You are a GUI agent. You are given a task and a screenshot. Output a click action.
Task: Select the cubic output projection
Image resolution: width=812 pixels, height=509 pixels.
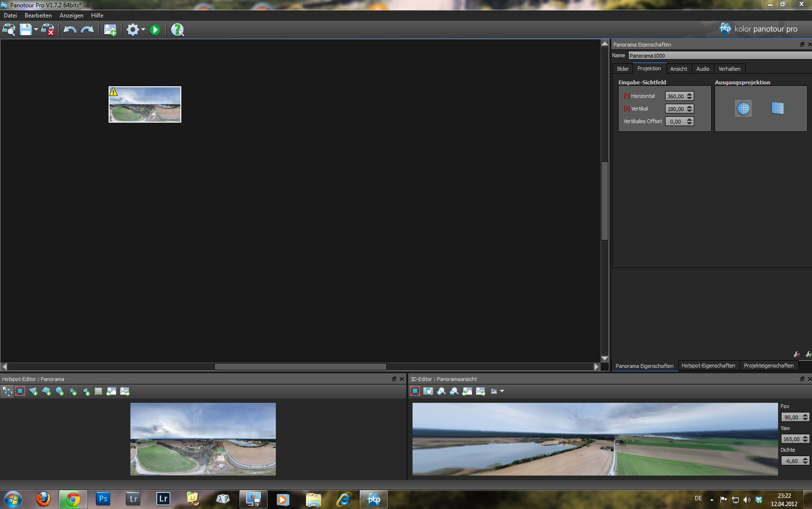click(x=777, y=108)
